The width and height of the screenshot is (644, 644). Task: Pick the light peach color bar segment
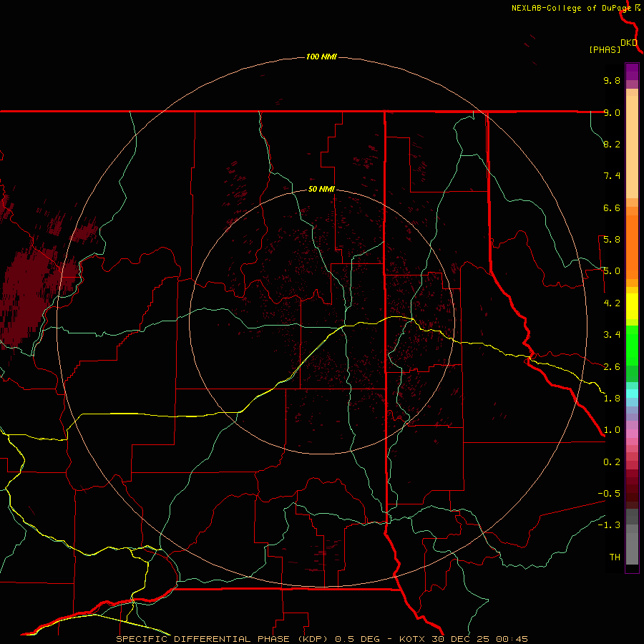coord(632,147)
